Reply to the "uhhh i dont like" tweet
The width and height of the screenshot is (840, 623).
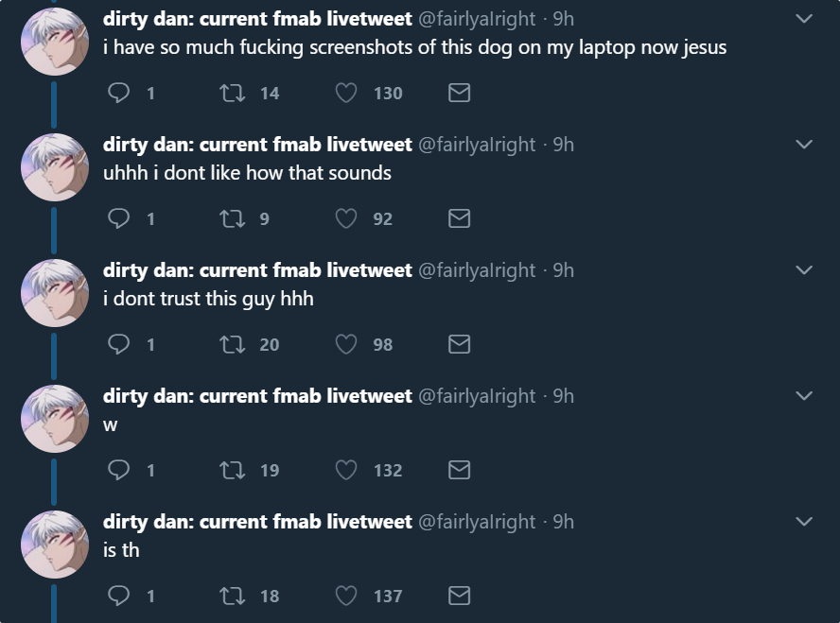pyautogui.click(x=119, y=218)
